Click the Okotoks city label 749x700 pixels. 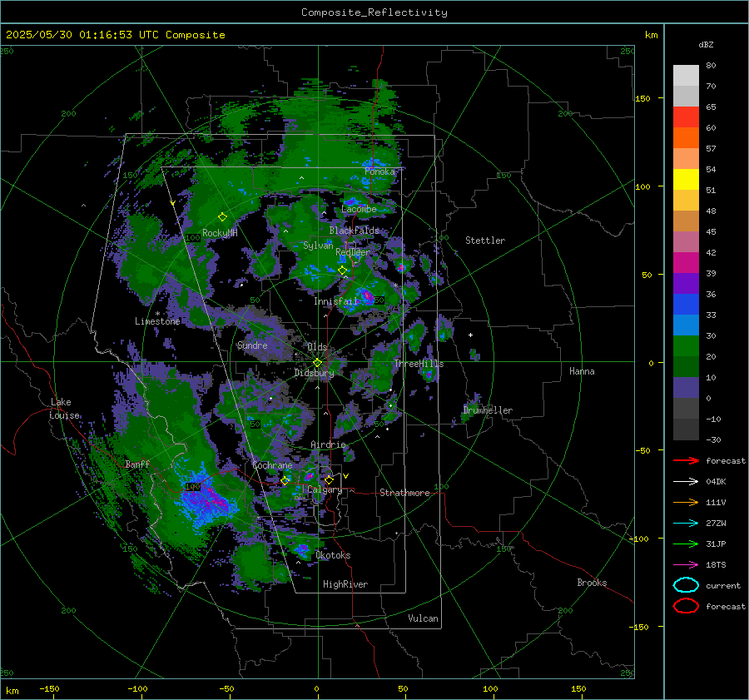pos(333,555)
